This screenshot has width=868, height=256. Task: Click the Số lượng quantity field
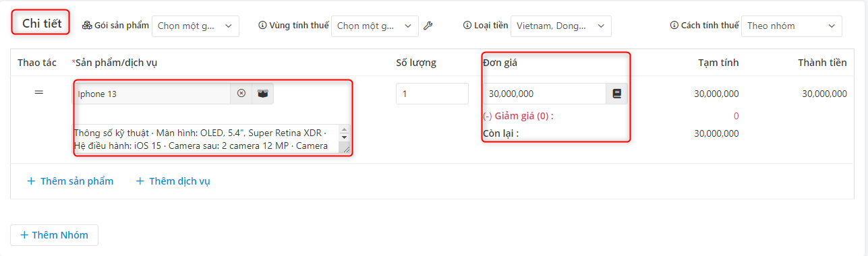pyautogui.click(x=432, y=94)
